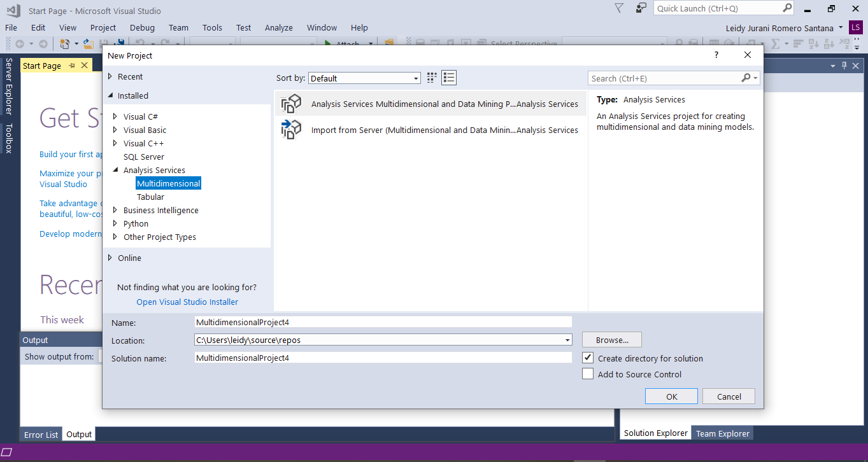Screen dimensions: 868x462
Task: Enable Add to Source Control checkbox
Action: click(588, 374)
